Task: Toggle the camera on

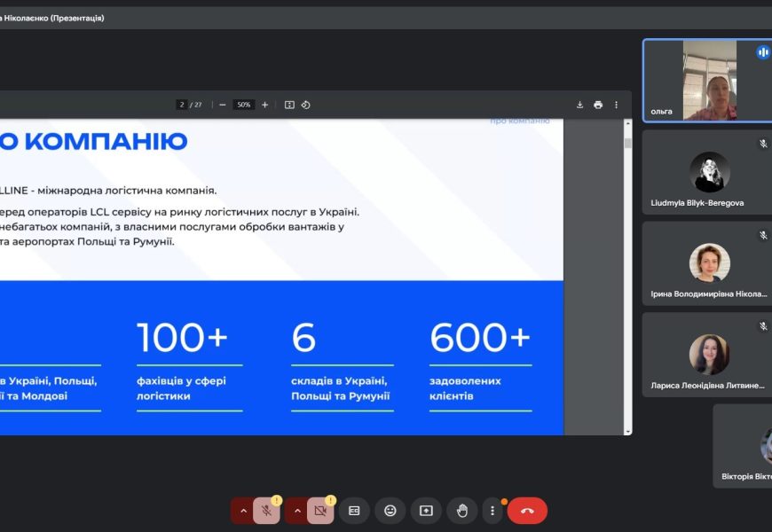Action: [x=320, y=511]
